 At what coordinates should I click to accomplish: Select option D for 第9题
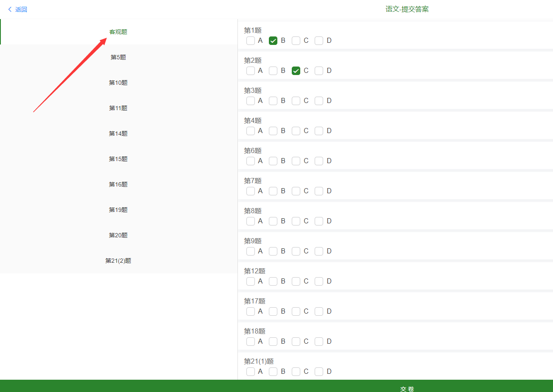click(x=319, y=251)
